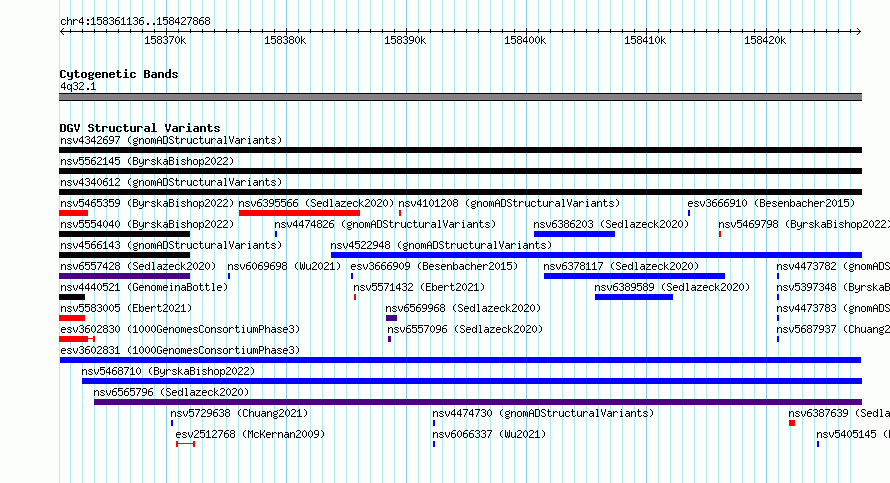Screen dimensions: 890x483
Task: Open the esv3602830 1000Genomes label
Action: (x=180, y=329)
